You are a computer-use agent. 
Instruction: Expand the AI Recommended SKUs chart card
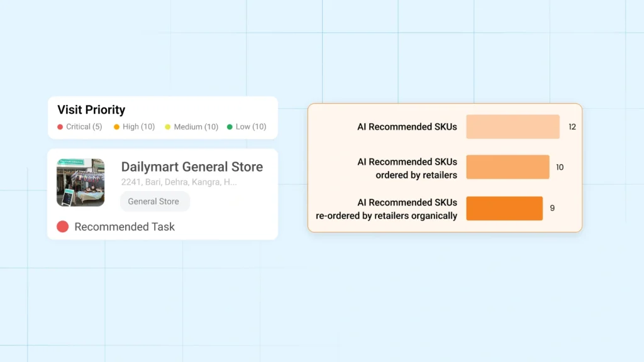445,167
